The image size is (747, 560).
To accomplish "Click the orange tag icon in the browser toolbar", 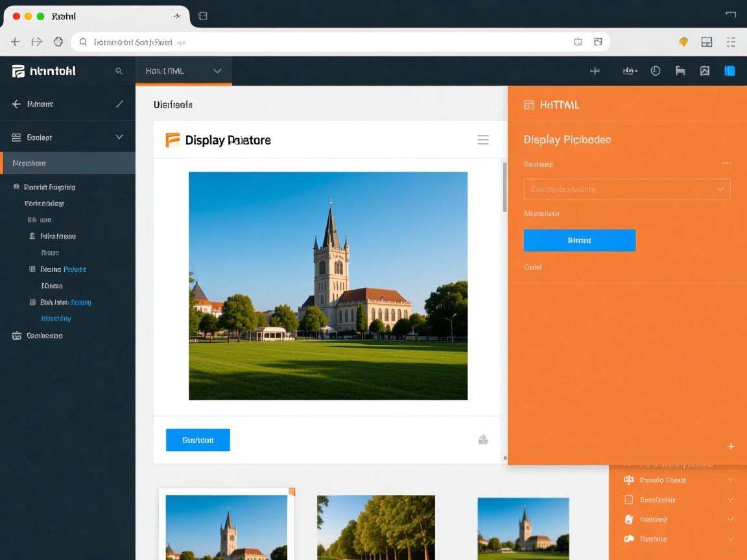I will [683, 42].
